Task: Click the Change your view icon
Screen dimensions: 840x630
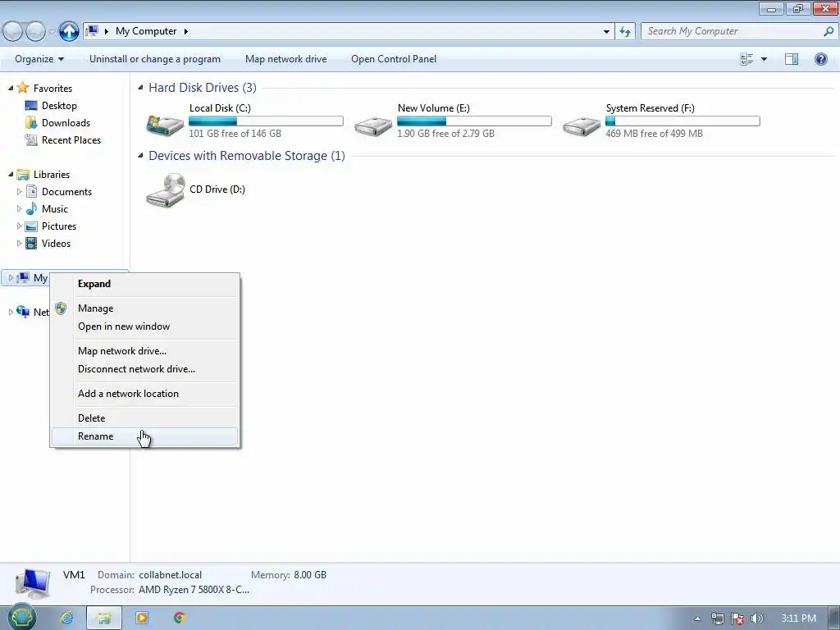Action: [x=746, y=59]
